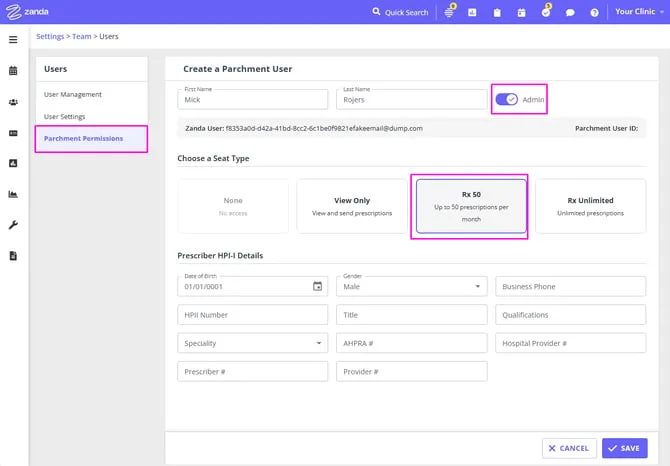Go to Settings breadcrumb link

click(50, 36)
